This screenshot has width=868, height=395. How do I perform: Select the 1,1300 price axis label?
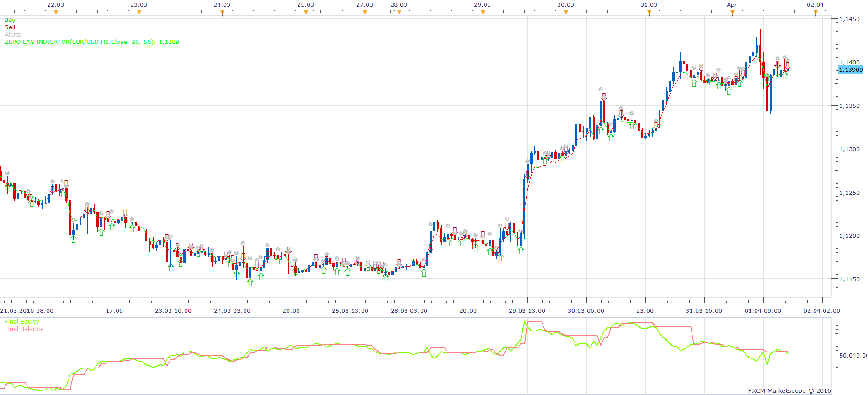[x=850, y=149]
